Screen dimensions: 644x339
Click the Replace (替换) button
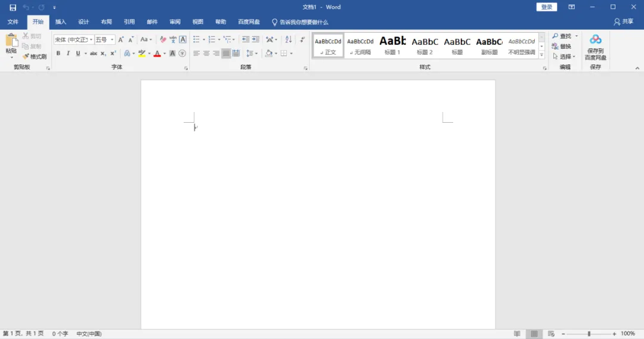562,46
